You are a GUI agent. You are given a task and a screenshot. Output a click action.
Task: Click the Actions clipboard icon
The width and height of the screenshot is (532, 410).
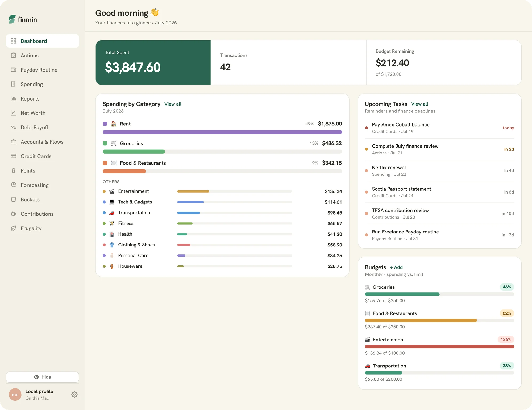pyautogui.click(x=14, y=55)
